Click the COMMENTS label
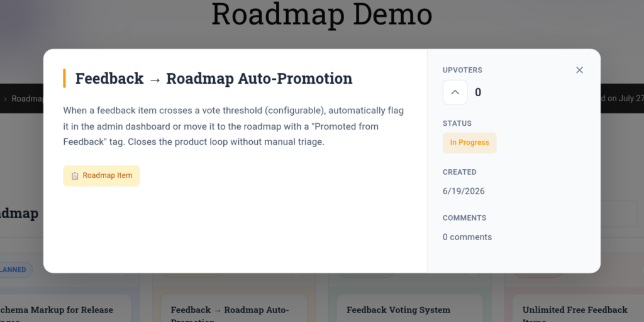Viewport: 644px width, 322px height. [465, 218]
